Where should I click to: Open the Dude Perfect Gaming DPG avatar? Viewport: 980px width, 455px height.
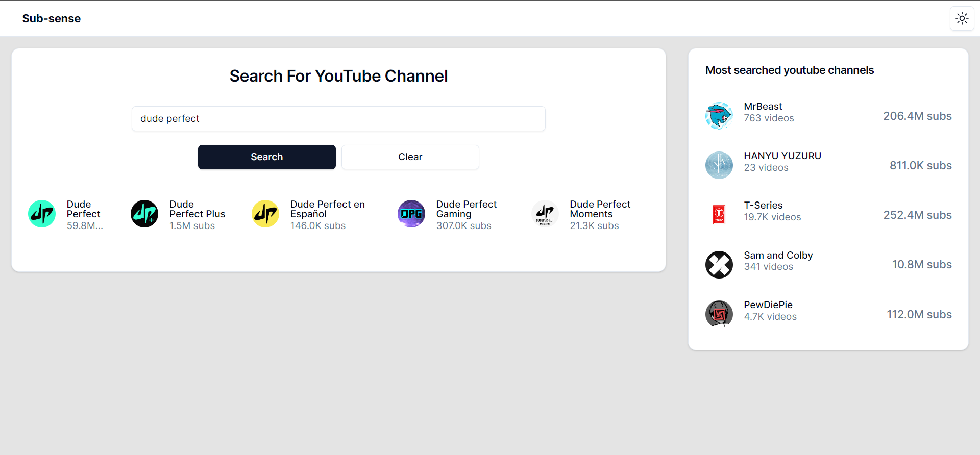(x=411, y=214)
